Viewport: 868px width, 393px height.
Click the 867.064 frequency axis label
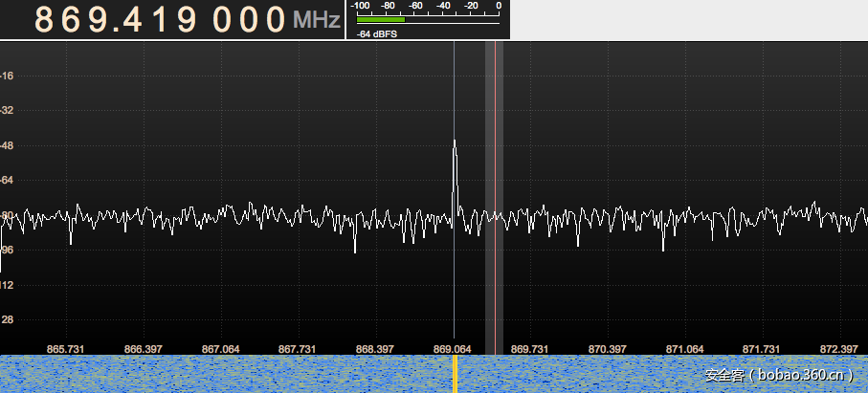[220, 349]
